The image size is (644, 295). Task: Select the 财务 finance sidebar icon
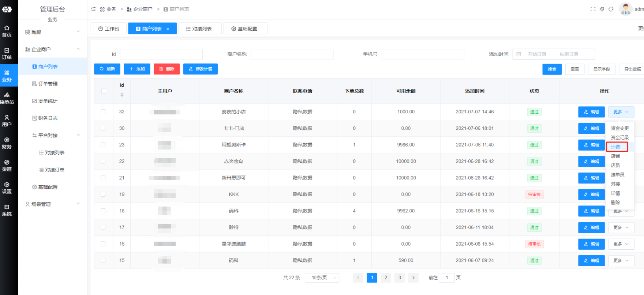[7, 143]
